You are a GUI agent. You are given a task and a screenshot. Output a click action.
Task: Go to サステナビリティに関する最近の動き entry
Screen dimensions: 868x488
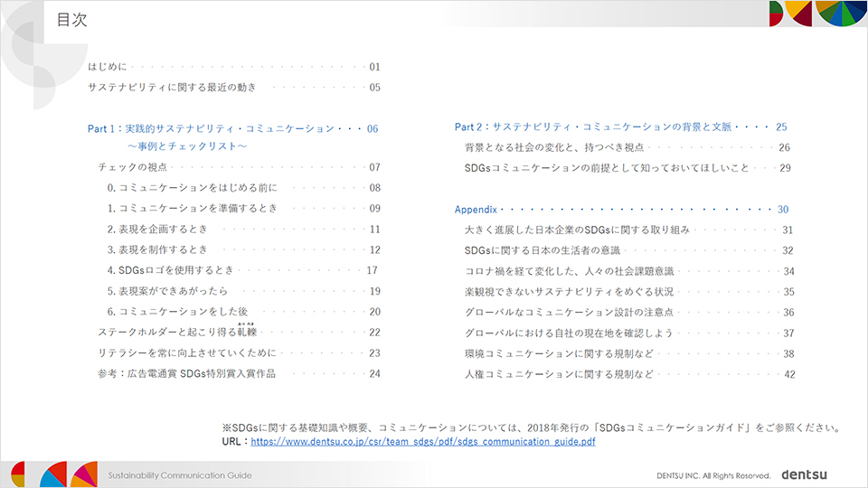[x=172, y=88]
